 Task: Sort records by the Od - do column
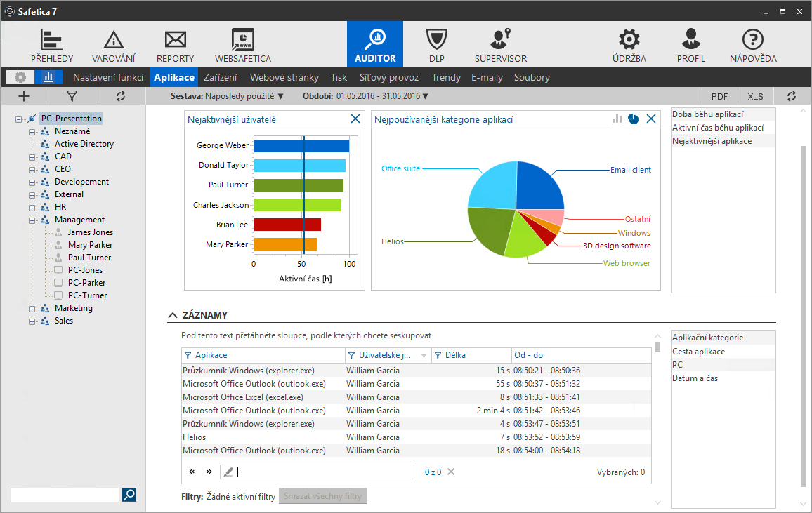point(528,355)
